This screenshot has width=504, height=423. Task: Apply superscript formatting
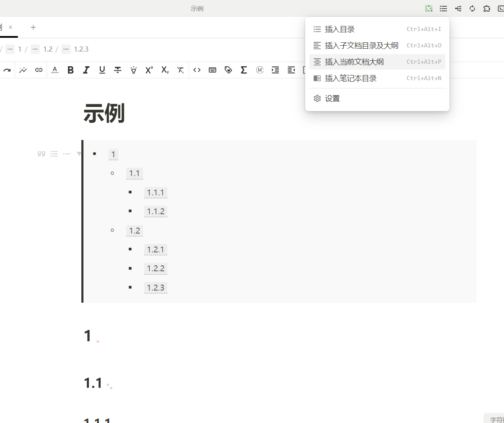[x=149, y=70]
